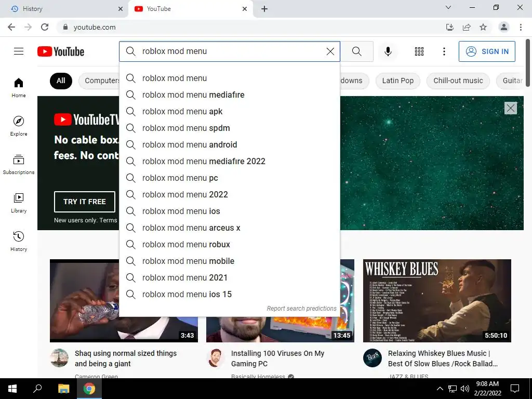Open Library in the sidebar

pyautogui.click(x=19, y=203)
